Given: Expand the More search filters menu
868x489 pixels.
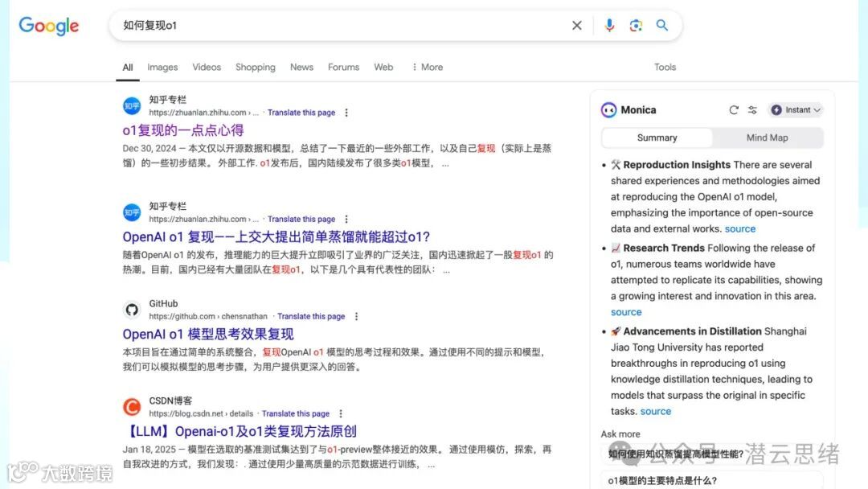Looking at the screenshot, I should (x=428, y=67).
